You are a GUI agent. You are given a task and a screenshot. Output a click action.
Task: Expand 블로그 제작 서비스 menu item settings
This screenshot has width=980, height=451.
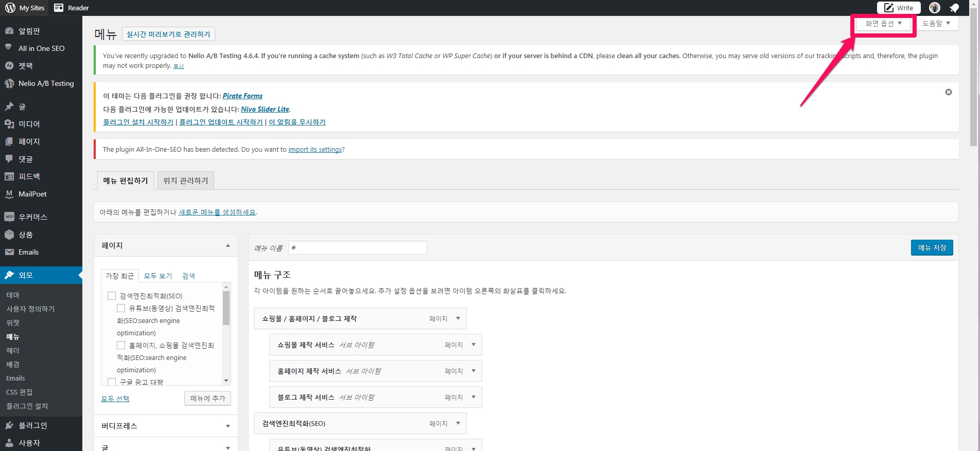click(x=474, y=398)
